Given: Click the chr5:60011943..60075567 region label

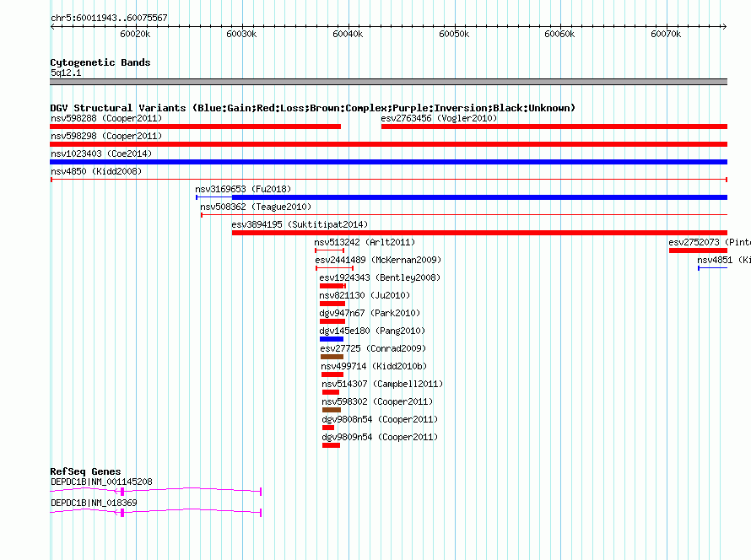Looking at the screenshot, I should coord(109,19).
